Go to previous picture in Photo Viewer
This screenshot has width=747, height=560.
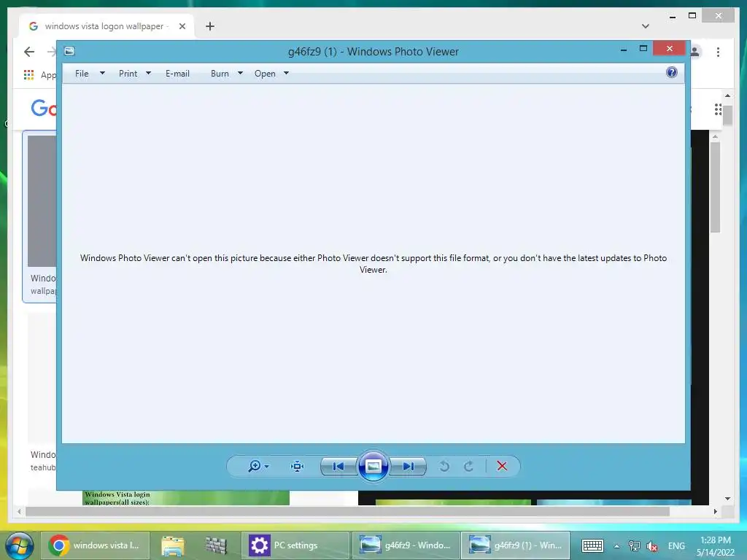coord(338,466)
